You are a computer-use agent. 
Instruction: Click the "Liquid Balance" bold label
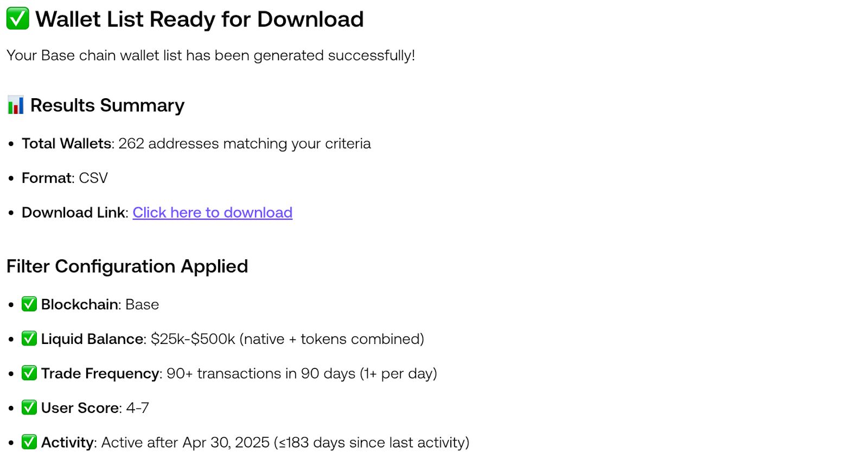(92, 339)
